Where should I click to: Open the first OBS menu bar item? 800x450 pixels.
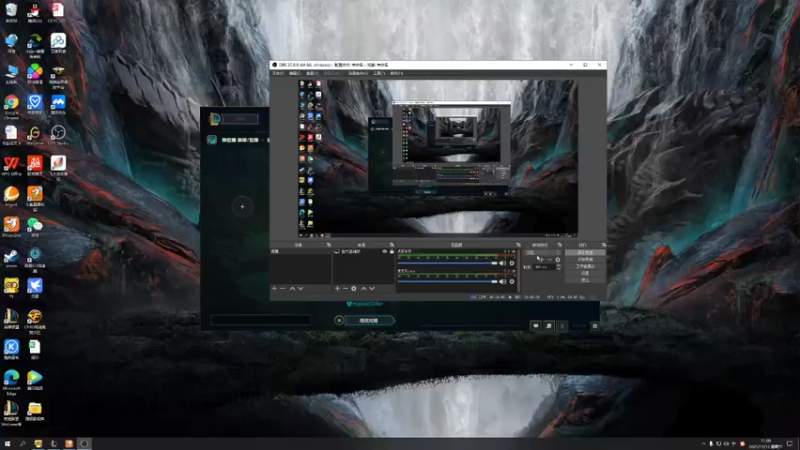coord(278,73)
